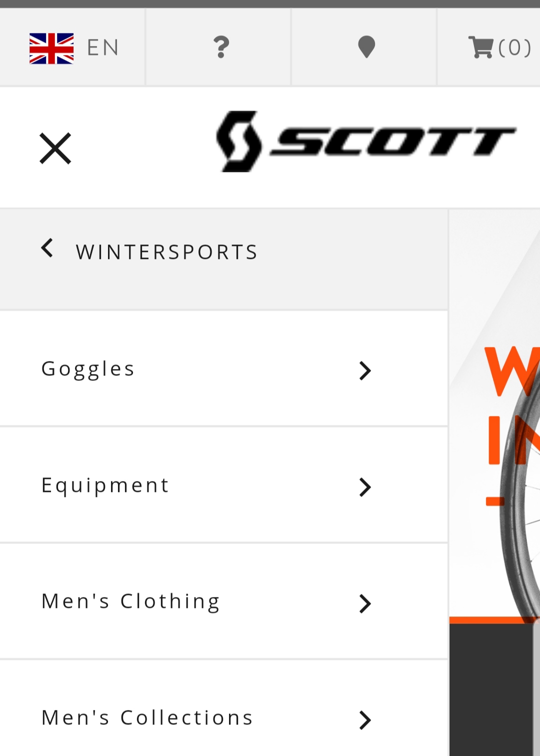Expand the Goggles chevron arrow
The image size is (540, 756).
coord(365,370)
